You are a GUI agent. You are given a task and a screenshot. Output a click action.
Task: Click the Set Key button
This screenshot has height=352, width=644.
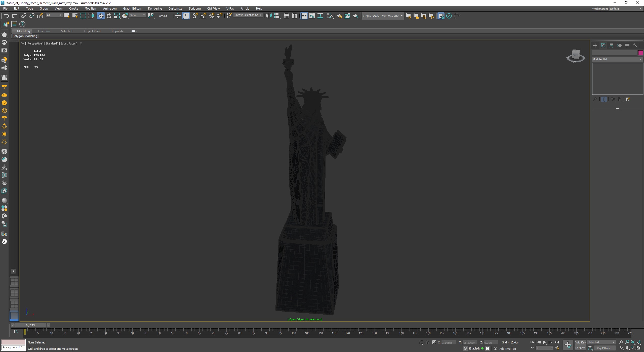[580, 348]
